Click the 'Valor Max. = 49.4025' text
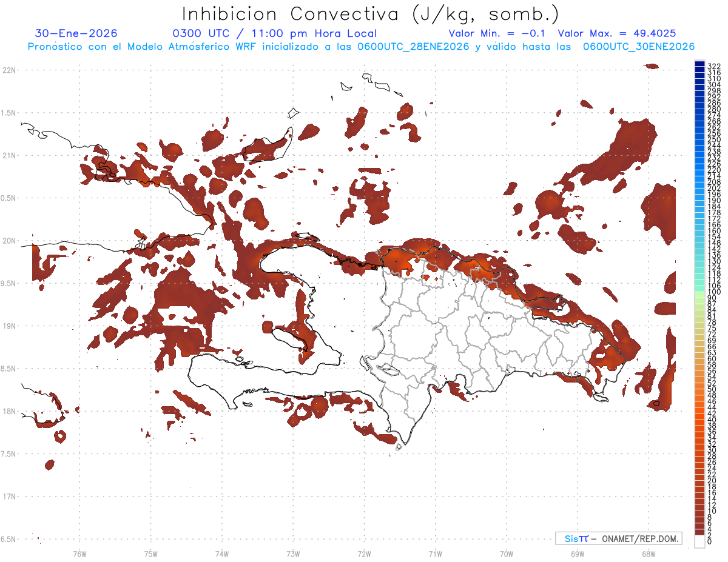This screenshot has height=562, width=728. pyautogui.click(x=617, y=34)
